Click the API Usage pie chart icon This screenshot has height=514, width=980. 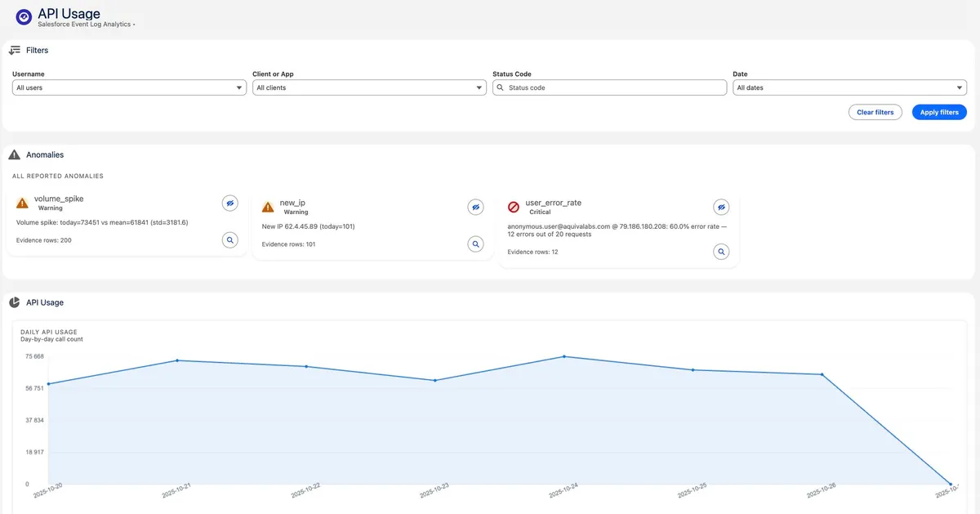tap(14, 302)
